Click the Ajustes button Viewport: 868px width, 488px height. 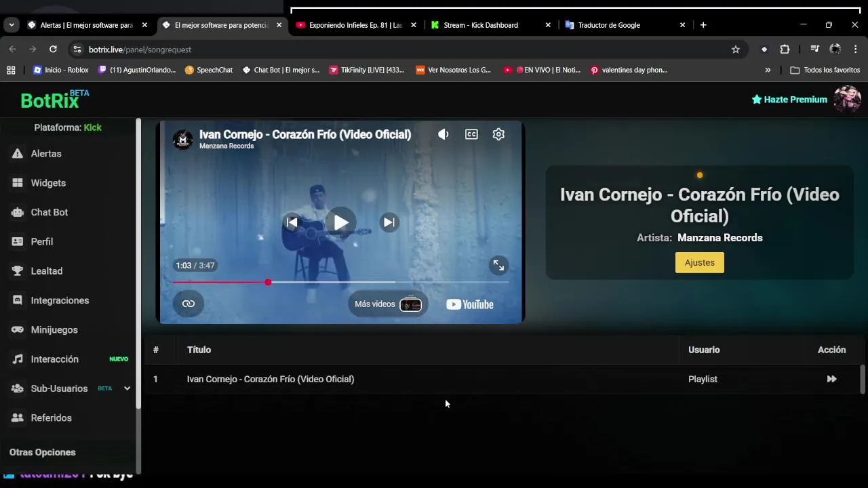(x=699, y=263)
